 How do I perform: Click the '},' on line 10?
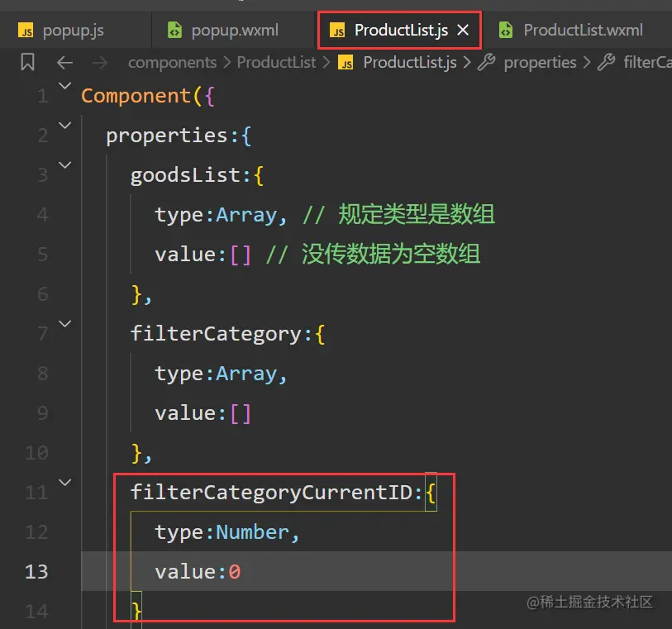(141, 453)
